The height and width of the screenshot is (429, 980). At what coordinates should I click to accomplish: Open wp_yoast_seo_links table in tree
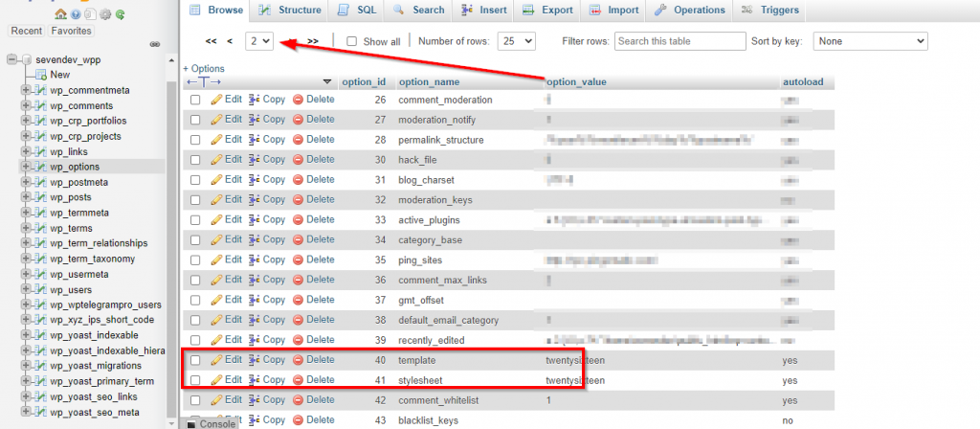point(94,397)
